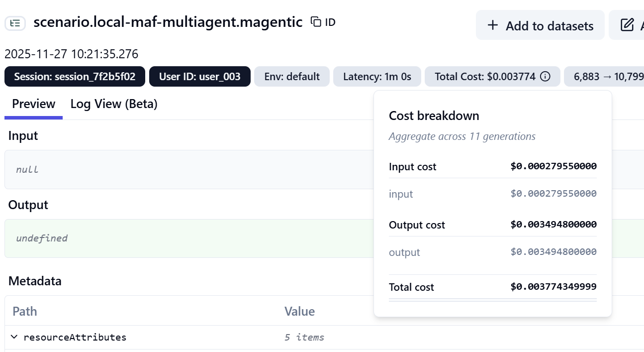Click the Output undefined content box
The image size is (644, 352).
189,238
